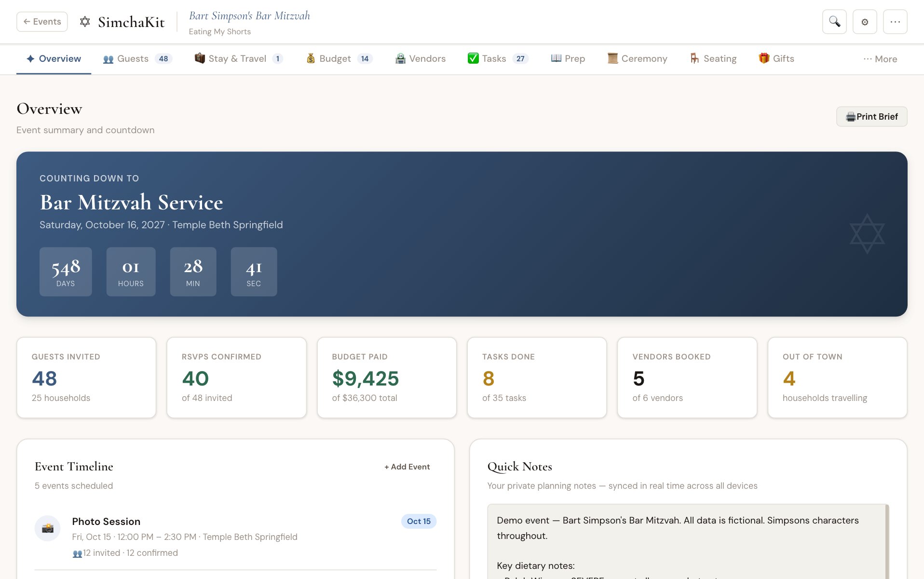This screenshot has width=924, height=579.
Task: Click the Budget count badge 14
Action: [x=365, y=59]
